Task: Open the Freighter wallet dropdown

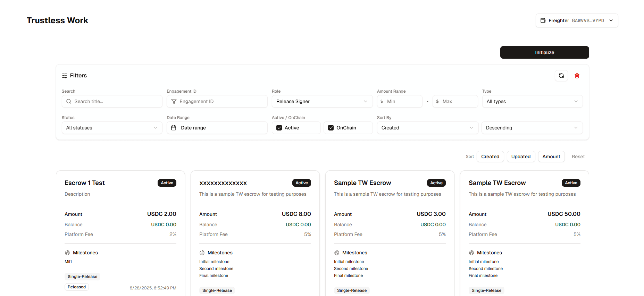Action: tap(577, 20)
